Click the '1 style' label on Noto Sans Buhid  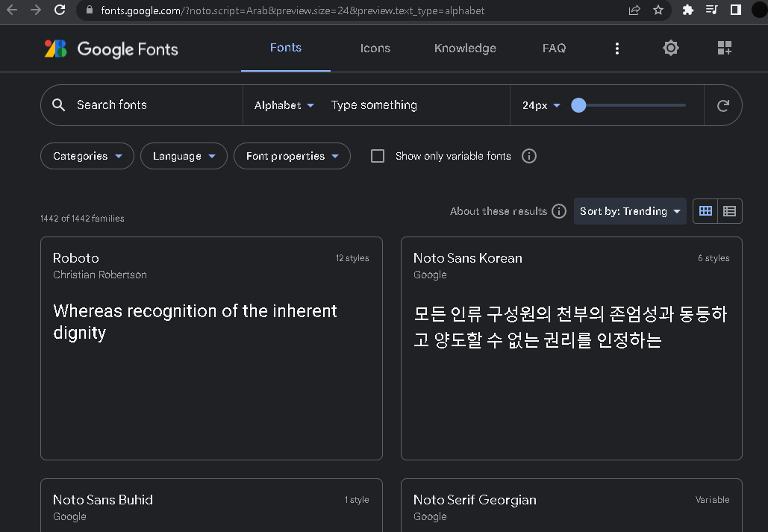(357, 500)
